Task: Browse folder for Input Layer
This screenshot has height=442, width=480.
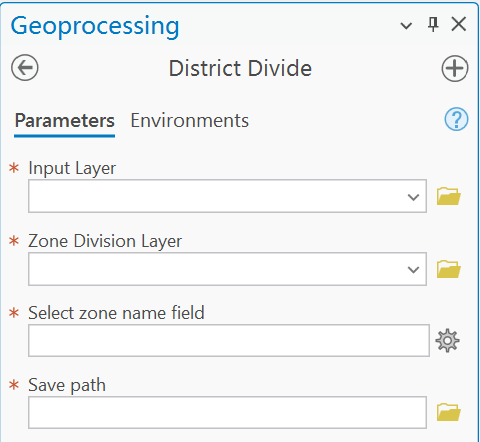Action: [449, 196]
